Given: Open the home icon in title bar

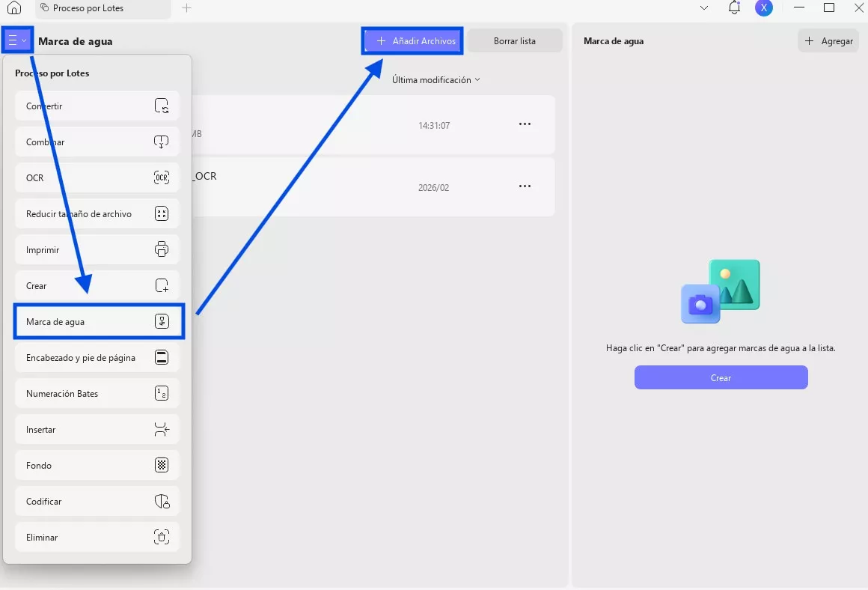Looking at the screenshot, I should [14, 7].
